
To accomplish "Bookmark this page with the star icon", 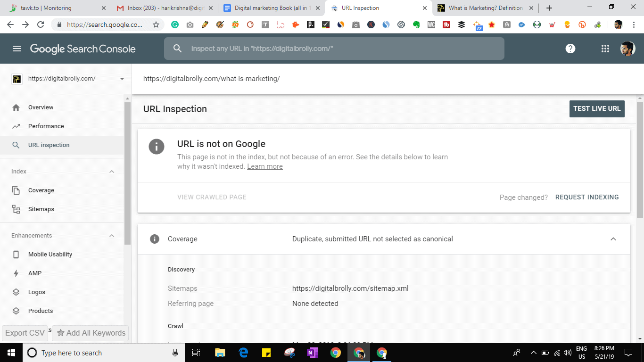I will 156,25.
